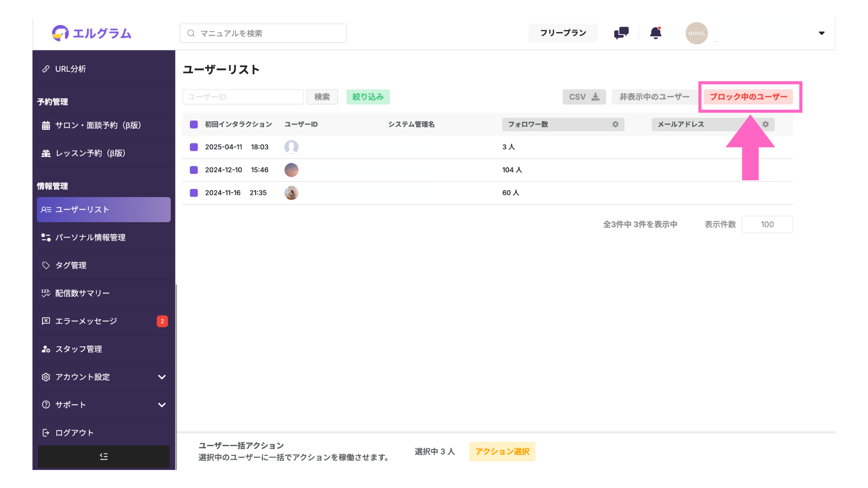
Task: Uncheck the 2025-04-11 user row checkbox
Action: coord(194,147)
